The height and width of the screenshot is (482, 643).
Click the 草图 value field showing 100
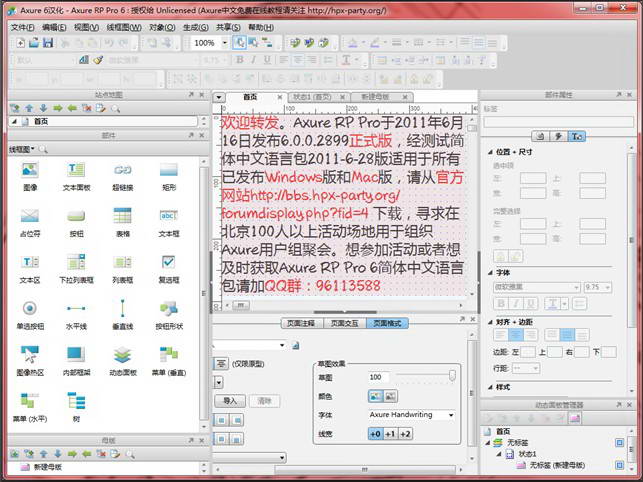click(379, 377)
